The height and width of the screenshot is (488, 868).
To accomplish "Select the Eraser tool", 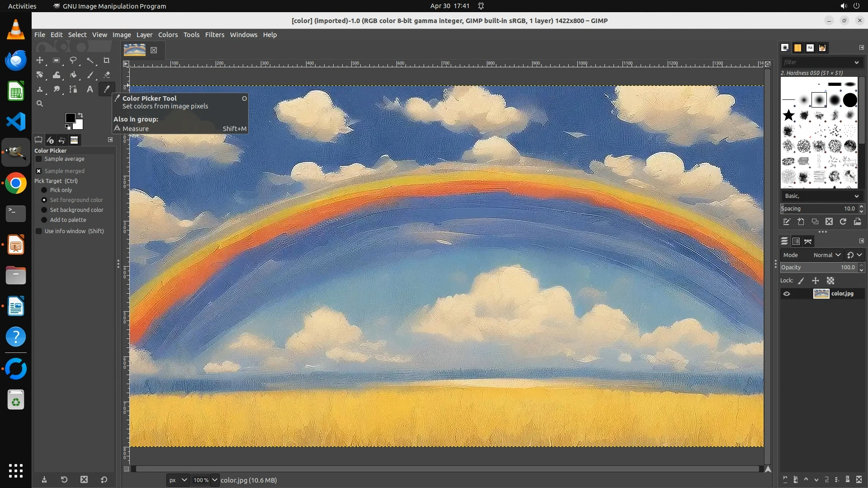I will click(x=107, y=75).
